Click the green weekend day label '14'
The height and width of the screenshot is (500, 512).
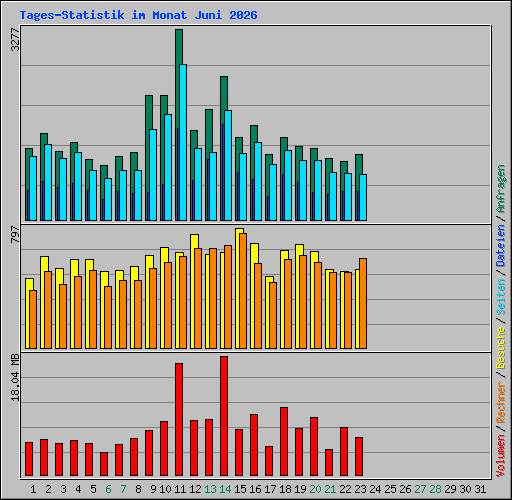225,489
